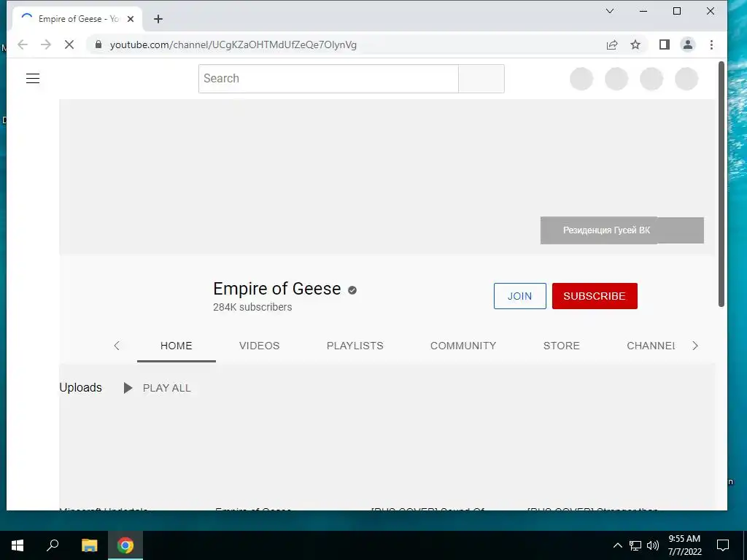Open Chrome three-dot menu

tap(711, 44)
